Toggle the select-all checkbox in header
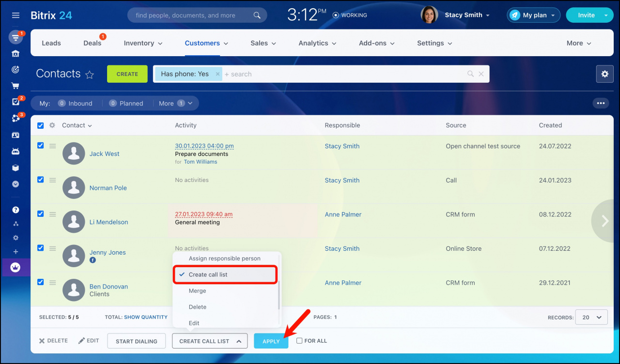 pos(41,125)
